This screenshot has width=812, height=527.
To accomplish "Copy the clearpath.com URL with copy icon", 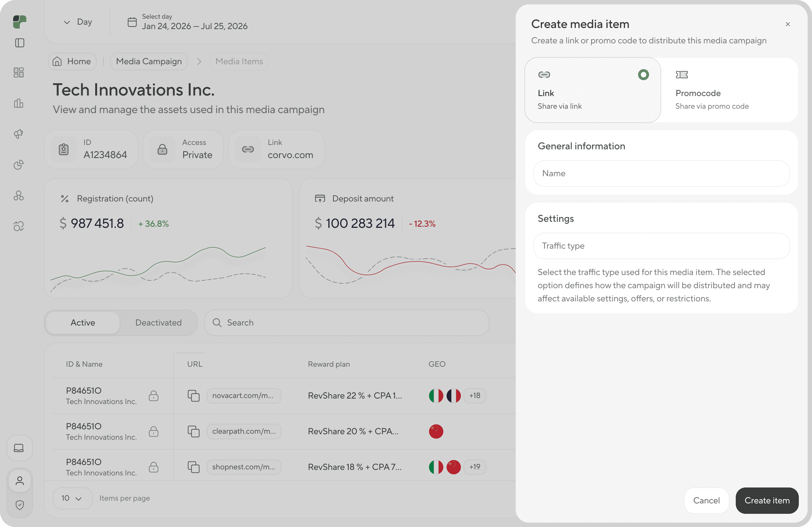I will click(193, 431).
